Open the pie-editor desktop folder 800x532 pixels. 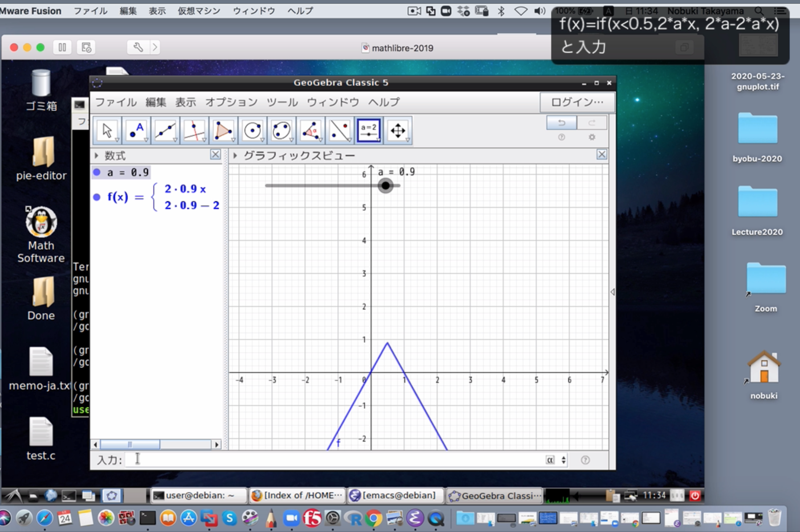[x=41, y=158]
